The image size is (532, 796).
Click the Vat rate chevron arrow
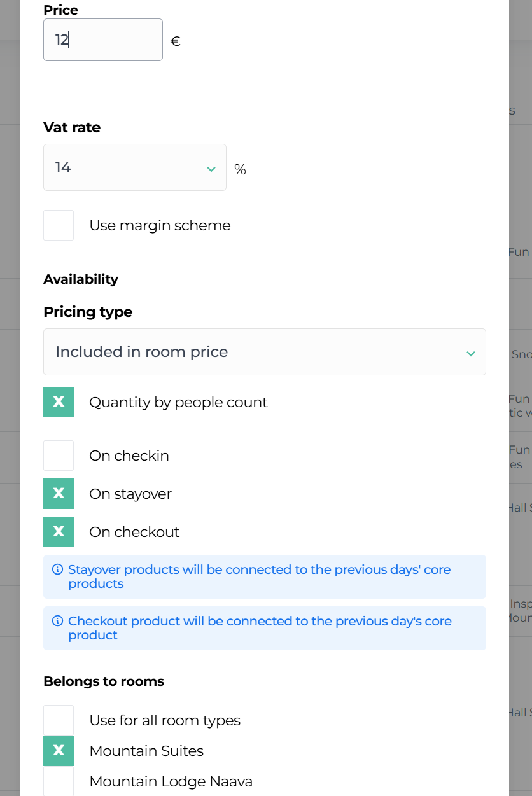(x=211, y=169)
